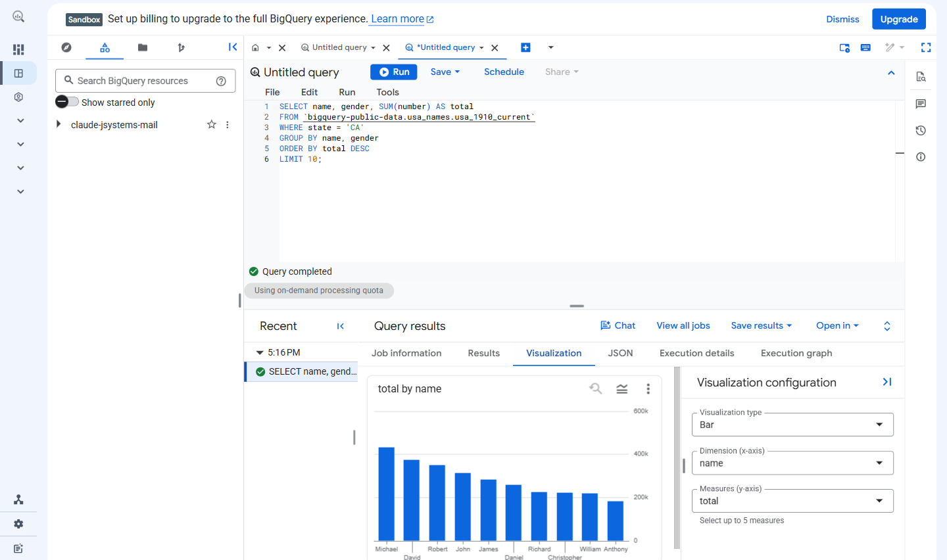Open the comments icon in right sidebar
The height and width of the screenshot is (560, 947).
(x=921, y=104)
